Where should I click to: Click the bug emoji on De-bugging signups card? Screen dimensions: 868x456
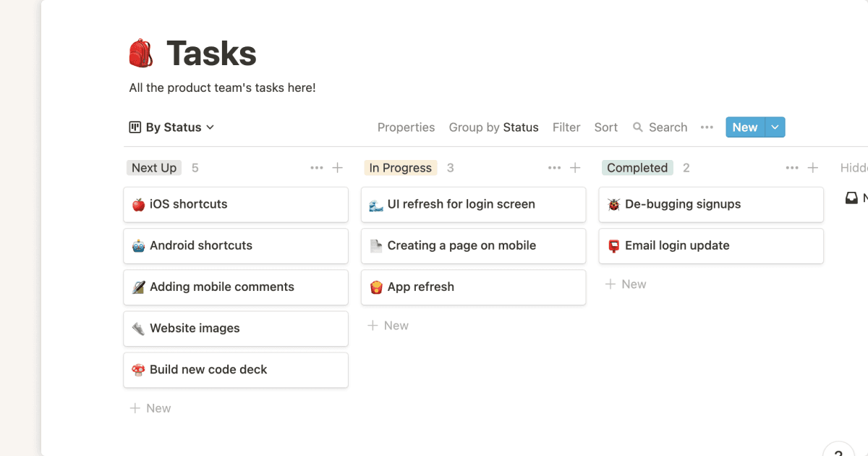point(614,204)
